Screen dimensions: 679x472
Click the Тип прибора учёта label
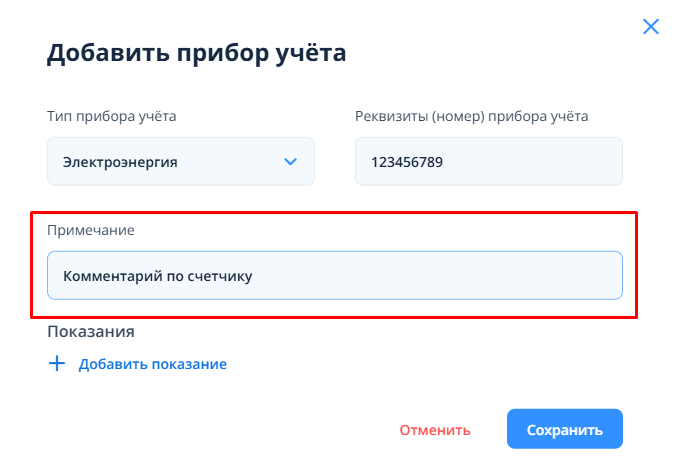tap(111, 116)
